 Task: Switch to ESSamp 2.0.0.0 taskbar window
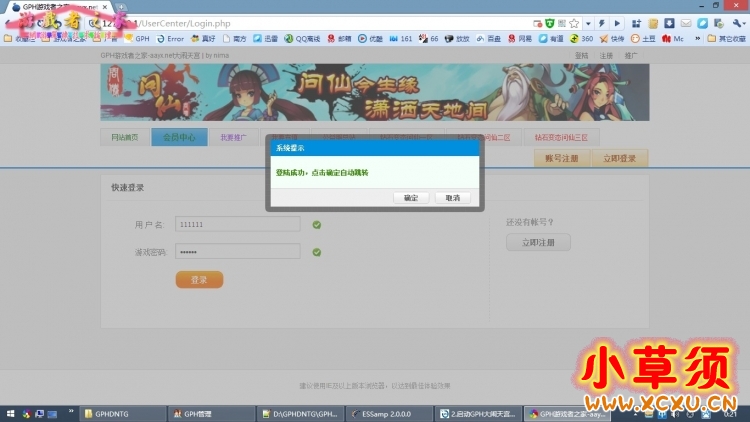click(x=386, y=413)
